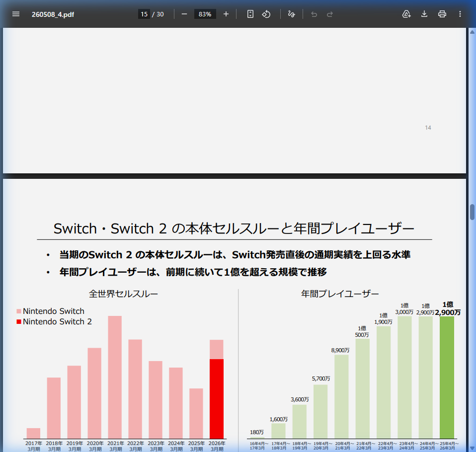Print the document

point(442,14)
